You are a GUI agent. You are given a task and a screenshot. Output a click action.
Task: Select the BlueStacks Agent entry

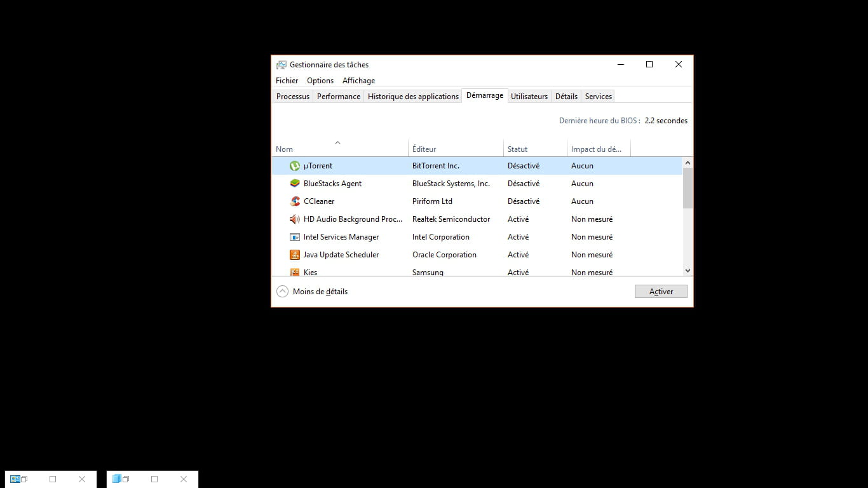[332, 184]
